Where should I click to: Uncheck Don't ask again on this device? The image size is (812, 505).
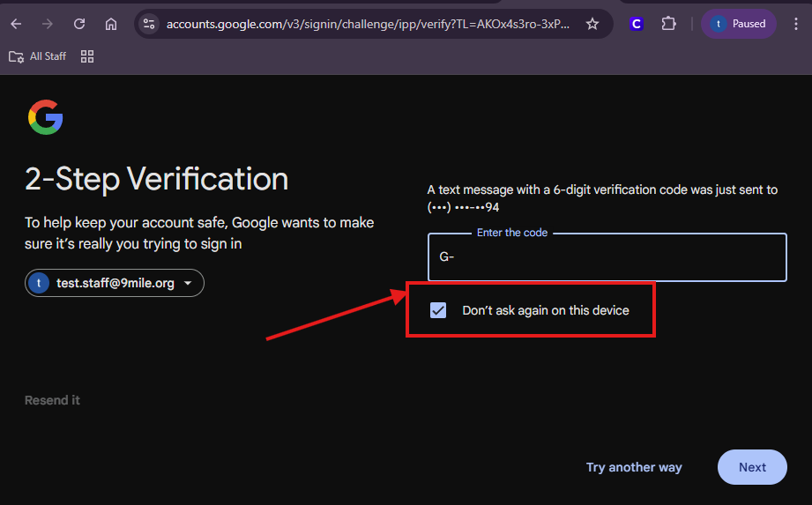438,310
